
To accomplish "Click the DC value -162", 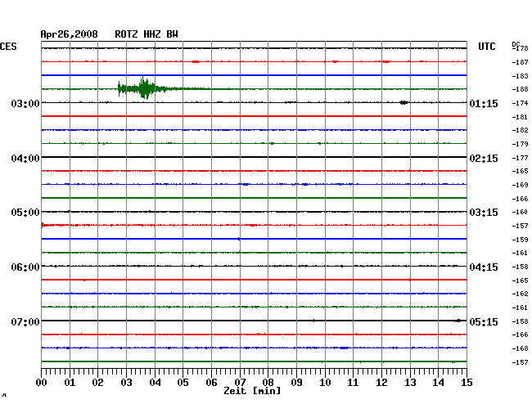I will (520, 294).
